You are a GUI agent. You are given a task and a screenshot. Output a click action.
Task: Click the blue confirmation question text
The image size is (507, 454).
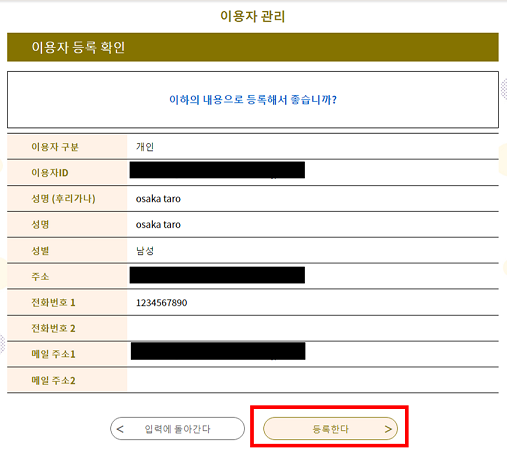point(253,99)
